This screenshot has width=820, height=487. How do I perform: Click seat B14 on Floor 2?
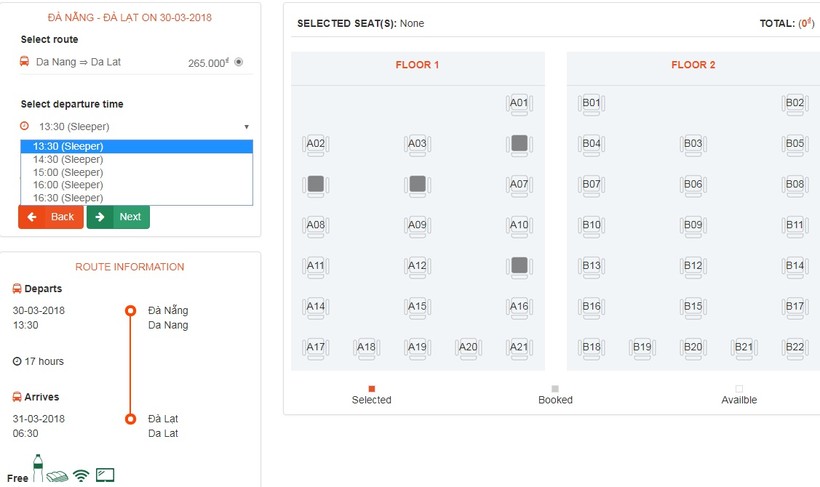794,266
